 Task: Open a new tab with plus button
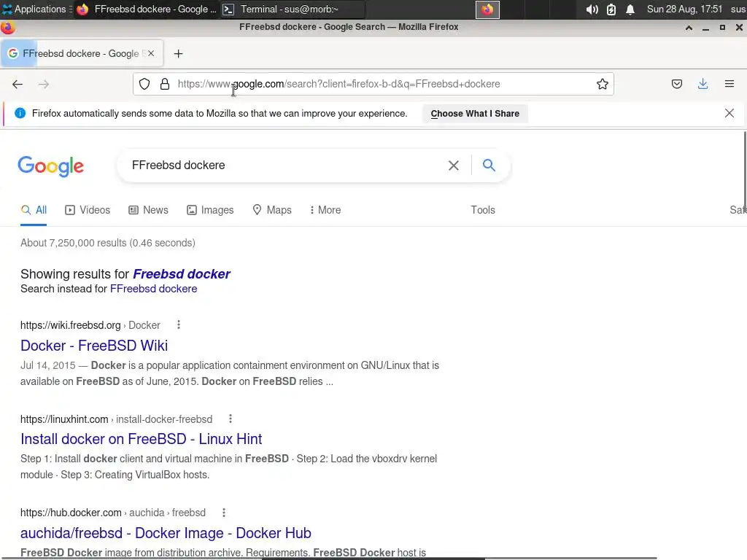click(x=178, y=54)
